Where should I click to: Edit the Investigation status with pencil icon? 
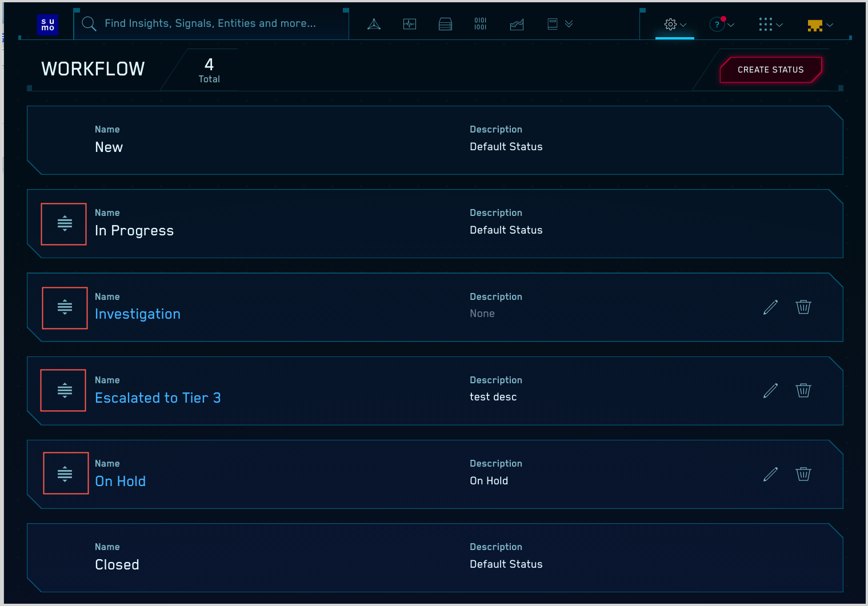(770, 307)
